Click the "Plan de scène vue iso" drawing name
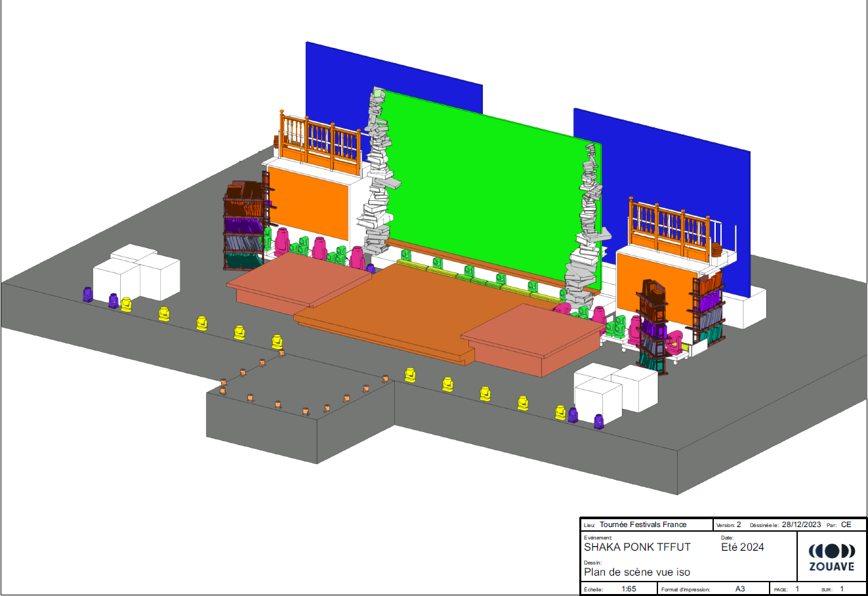The width and height of the screenshot is (868, 596). click(x=636, y=572)
